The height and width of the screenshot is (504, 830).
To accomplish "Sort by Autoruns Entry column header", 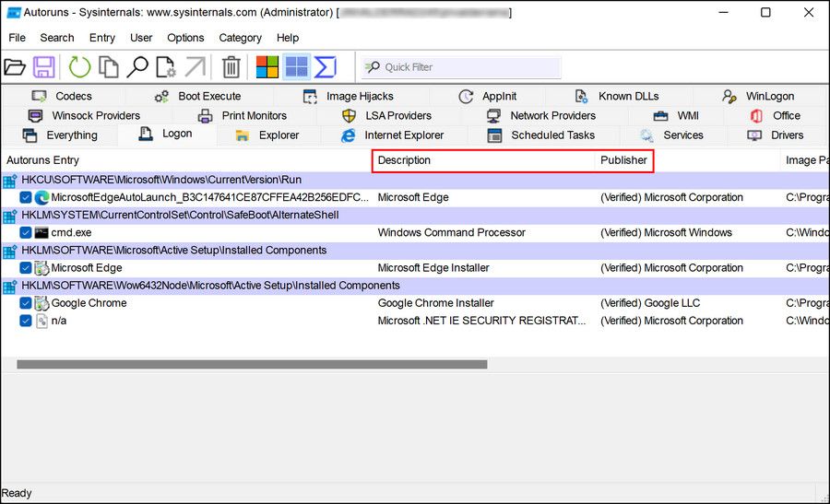I will (x=186, y=160).
